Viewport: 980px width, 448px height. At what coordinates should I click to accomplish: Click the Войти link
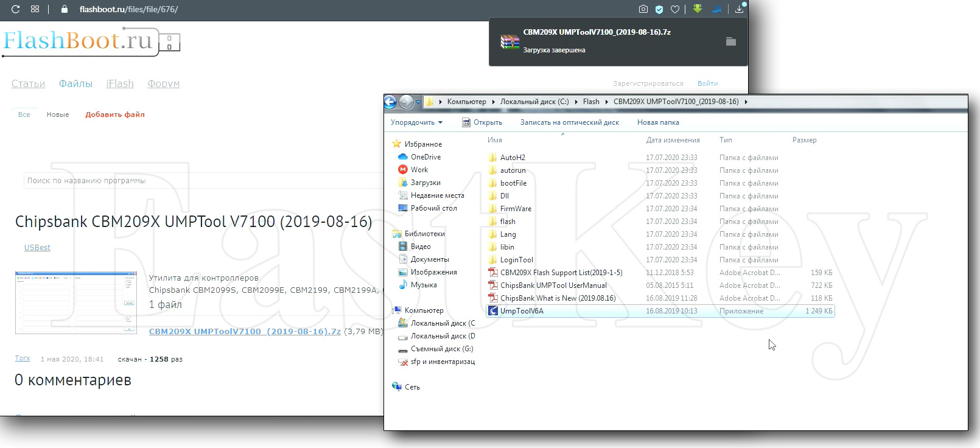(708, 83)
